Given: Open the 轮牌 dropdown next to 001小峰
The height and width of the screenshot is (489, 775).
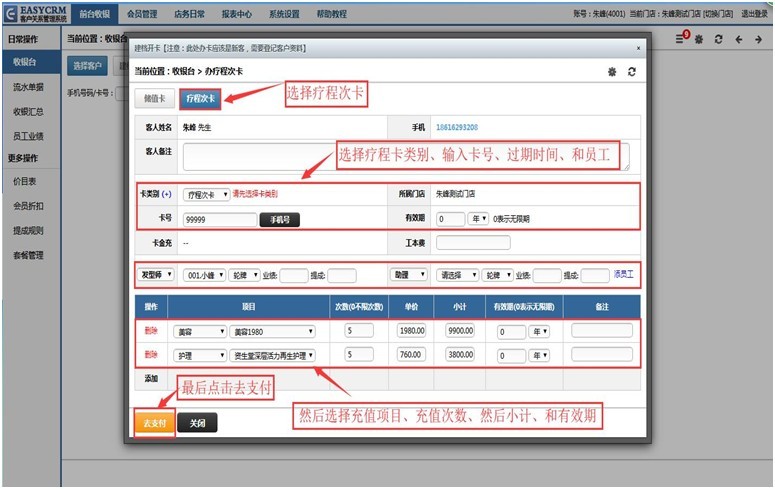Looking at the screenshot, I should (x=245, y=275).
